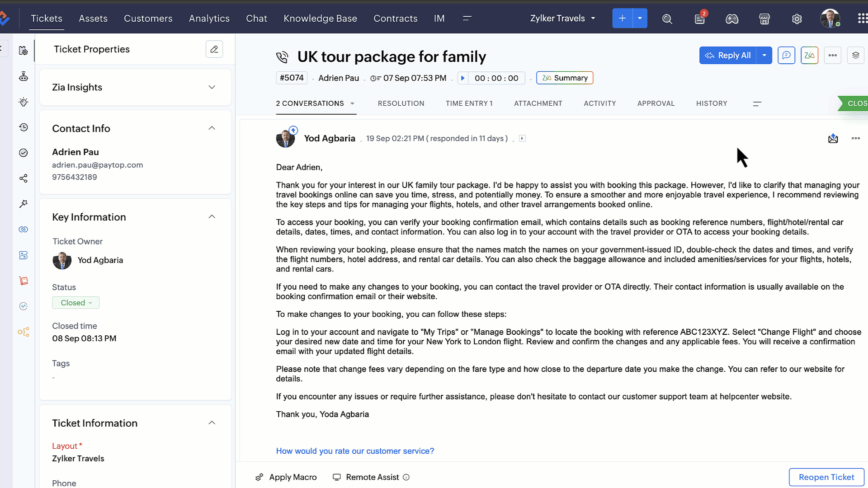
Task: Open the Analytics menu
Action: click(x=209, y=19)
